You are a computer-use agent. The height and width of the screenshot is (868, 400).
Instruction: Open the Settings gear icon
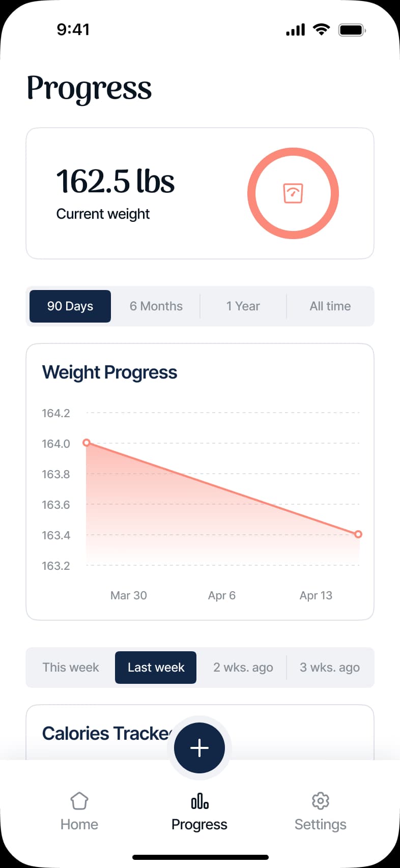coord(320,801)
